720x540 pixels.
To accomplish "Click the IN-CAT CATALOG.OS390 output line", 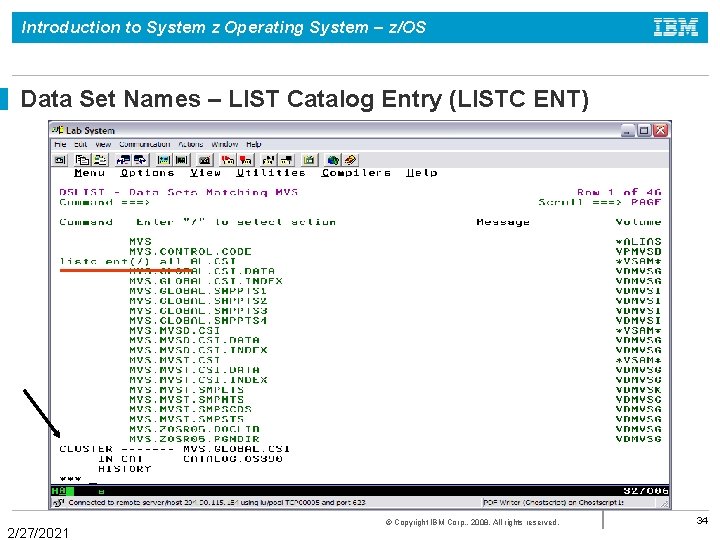I will [190, 459].
